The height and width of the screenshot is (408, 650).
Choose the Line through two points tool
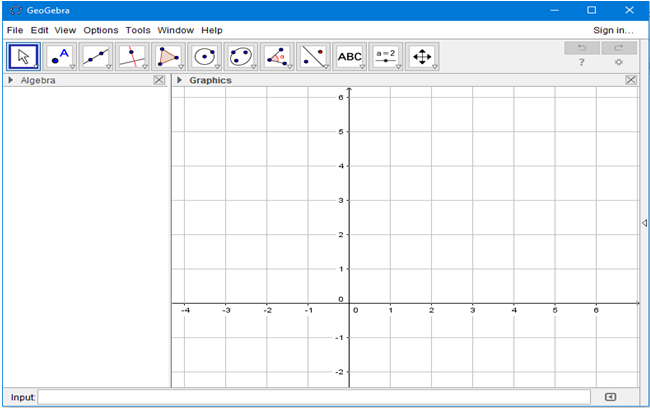[x=97, y=57]
